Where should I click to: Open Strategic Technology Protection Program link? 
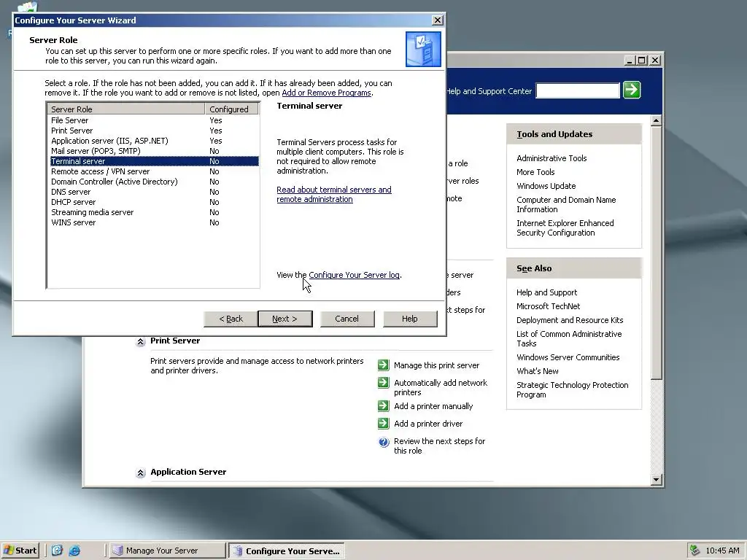click(x=572, y=389)
